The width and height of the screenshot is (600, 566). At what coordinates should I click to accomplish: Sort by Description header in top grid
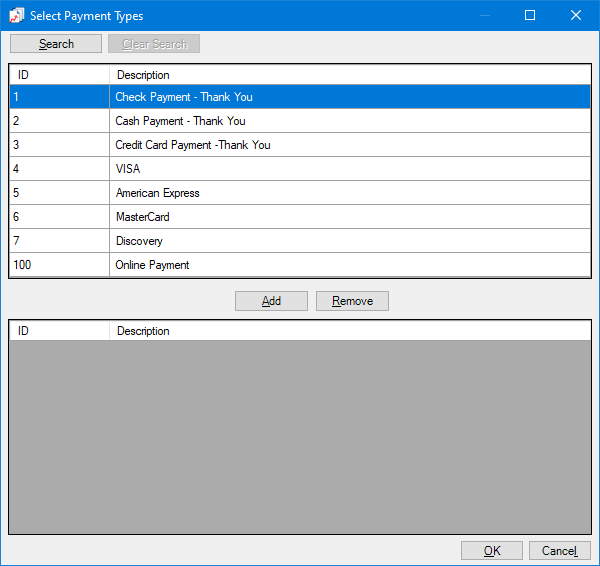(349, 75)
